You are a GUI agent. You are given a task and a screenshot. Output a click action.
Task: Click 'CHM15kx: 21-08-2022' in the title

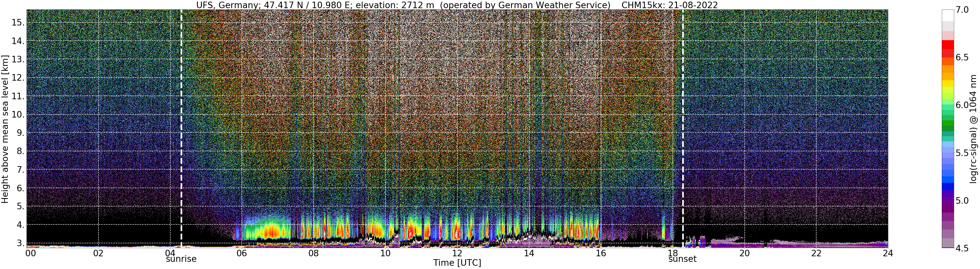pyautogui.click(x=669, y=5)
